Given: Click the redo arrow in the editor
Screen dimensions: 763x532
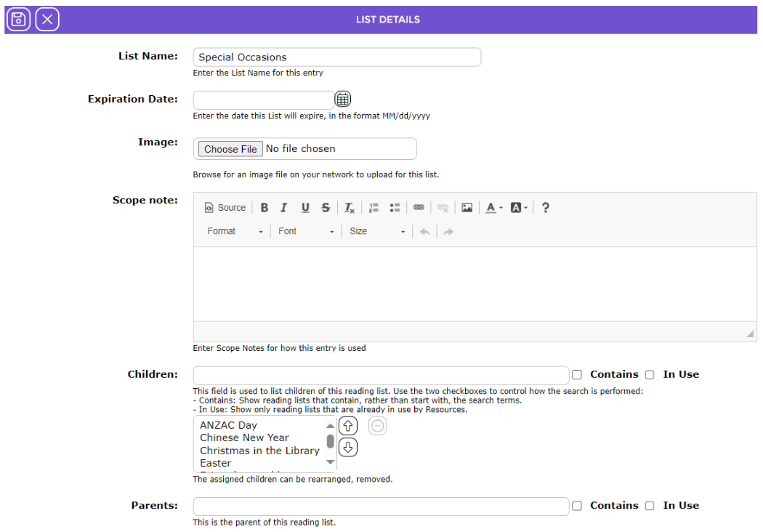Looking at the screenshot, I should click(448, 232).
